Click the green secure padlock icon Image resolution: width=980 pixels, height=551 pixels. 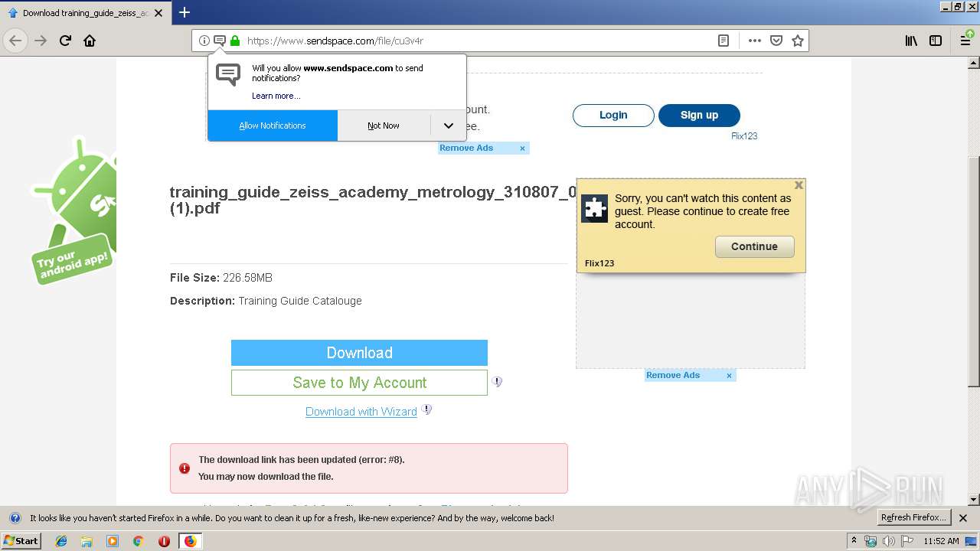pyautogui.click(x=235, y=41)
